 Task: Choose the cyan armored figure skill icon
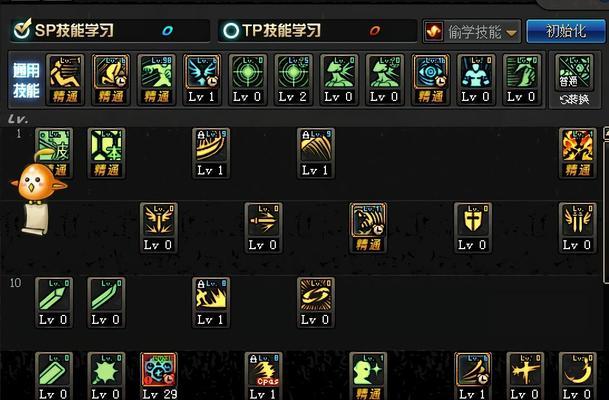point(476,79)
